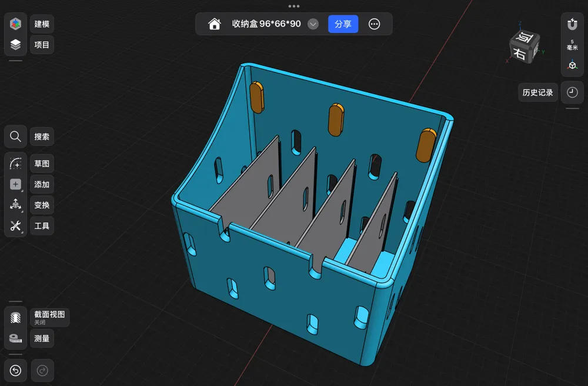Select the right orange pin
Viewport: 588px width, 386px height.
tap(426, 145)
